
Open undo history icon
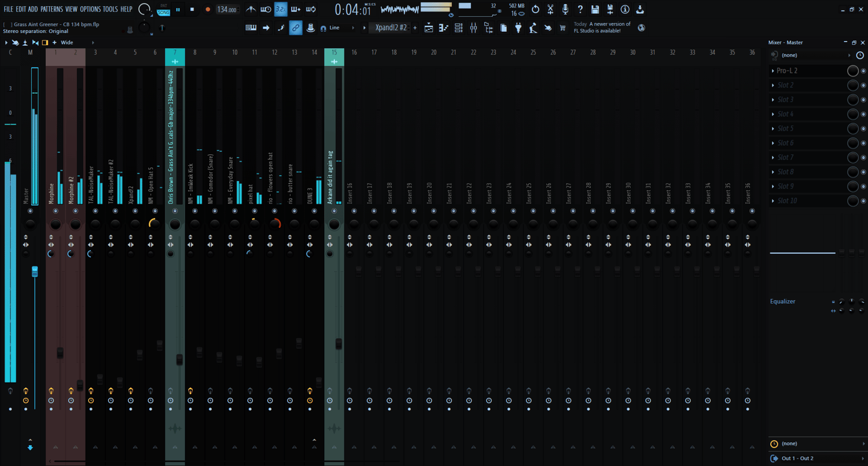[x=535, y=9]
